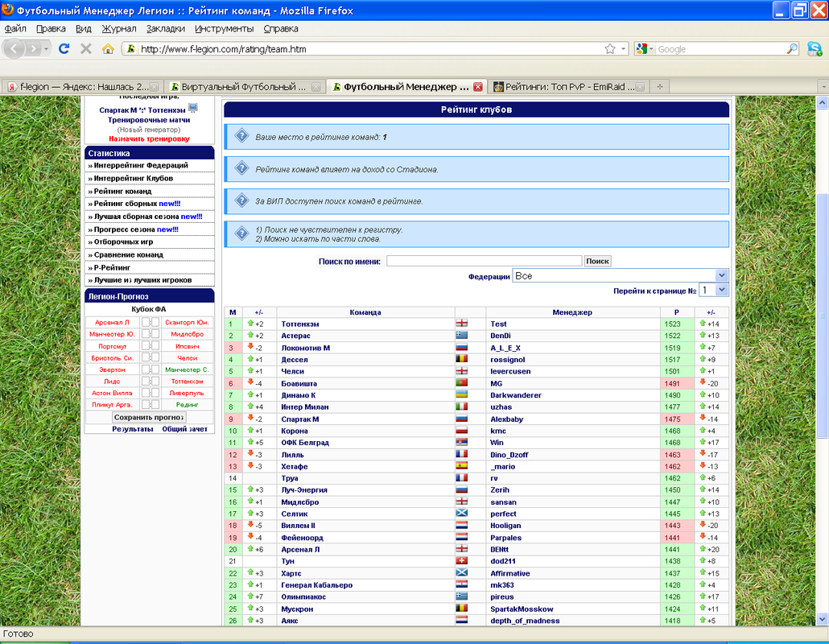
Task: Open the Результаты link under Легион-Прогноз
Action: (133, 429)
